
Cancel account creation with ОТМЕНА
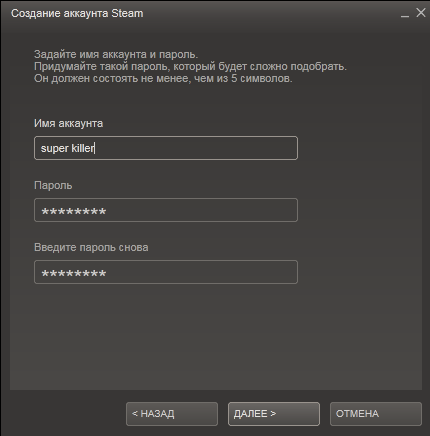pyautogui.click(x=376, y=414)
